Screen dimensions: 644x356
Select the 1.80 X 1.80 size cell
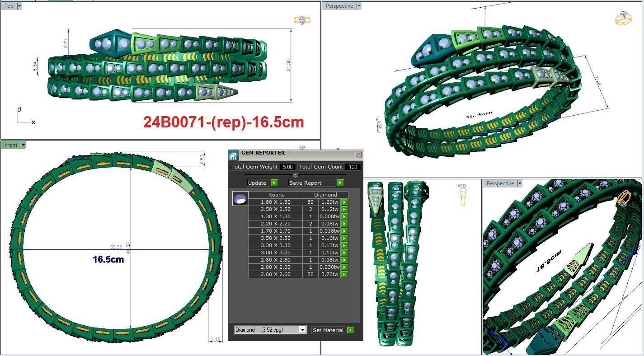click(276, 202)
